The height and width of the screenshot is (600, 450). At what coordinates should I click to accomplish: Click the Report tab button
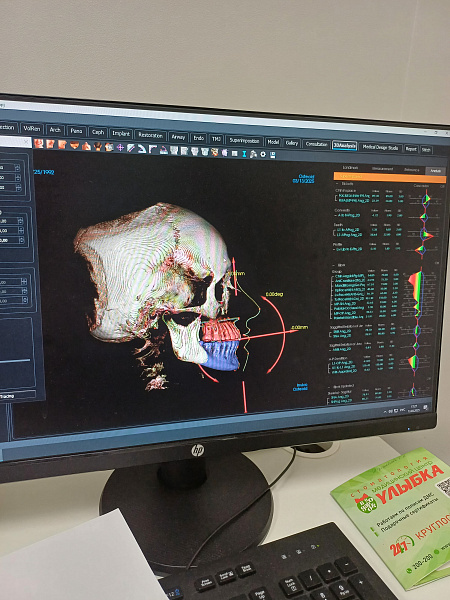(411, 149)
